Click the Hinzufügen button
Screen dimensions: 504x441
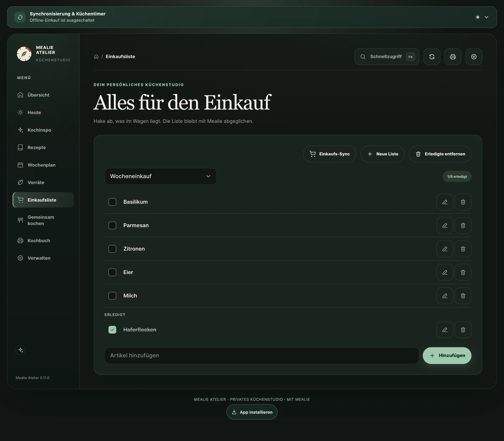pyautogui.click(x=447, y=356)
